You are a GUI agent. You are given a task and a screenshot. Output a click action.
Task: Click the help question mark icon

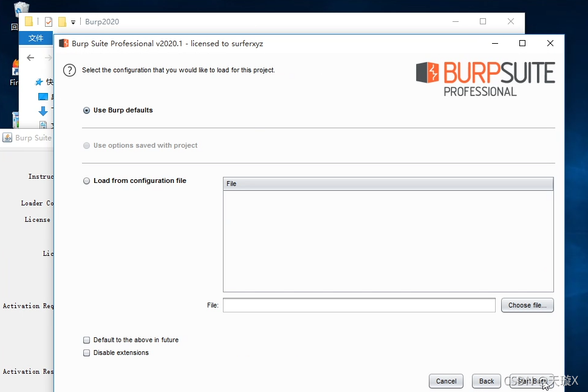[x=70, y=70]
